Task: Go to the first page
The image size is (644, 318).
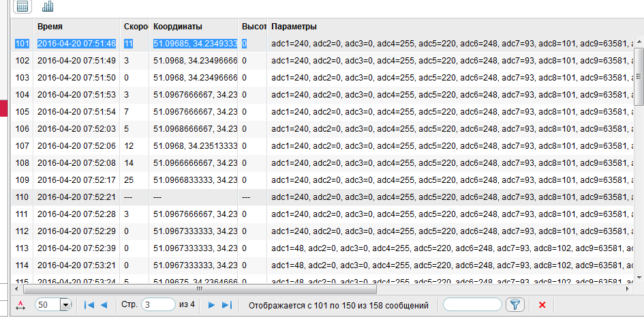Action: pyautogui.click(x=89, y=305)
